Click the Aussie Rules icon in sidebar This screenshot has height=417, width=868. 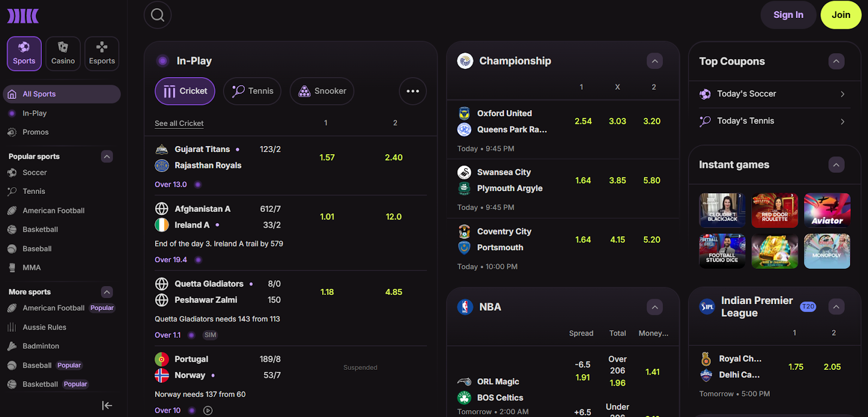pos(12,327)
